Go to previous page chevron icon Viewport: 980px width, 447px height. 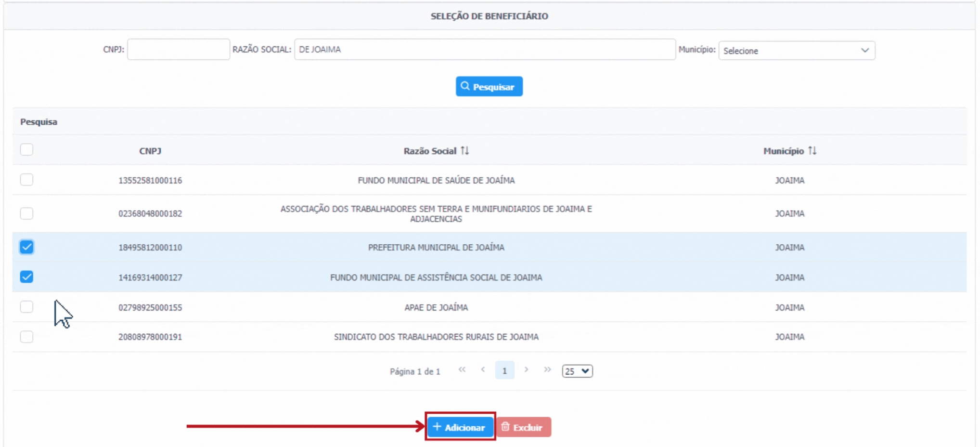tap(483, 370)
